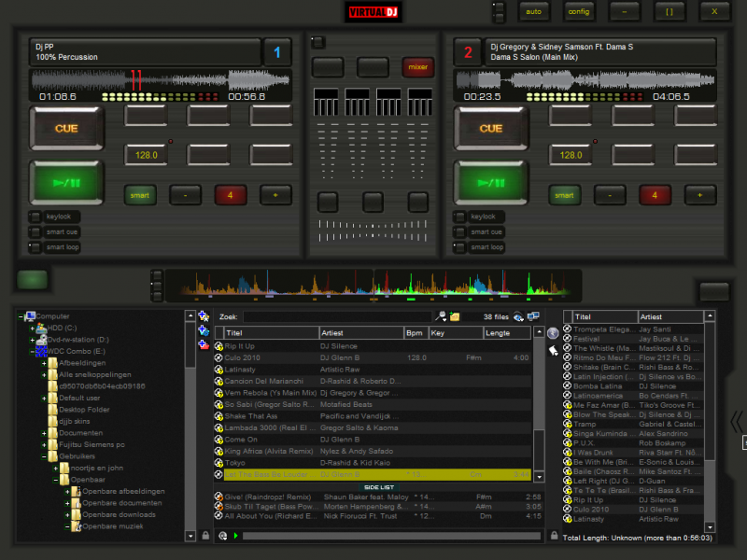
Task: Click the HDD (C:) drive icon
Action: pos(41,328)
